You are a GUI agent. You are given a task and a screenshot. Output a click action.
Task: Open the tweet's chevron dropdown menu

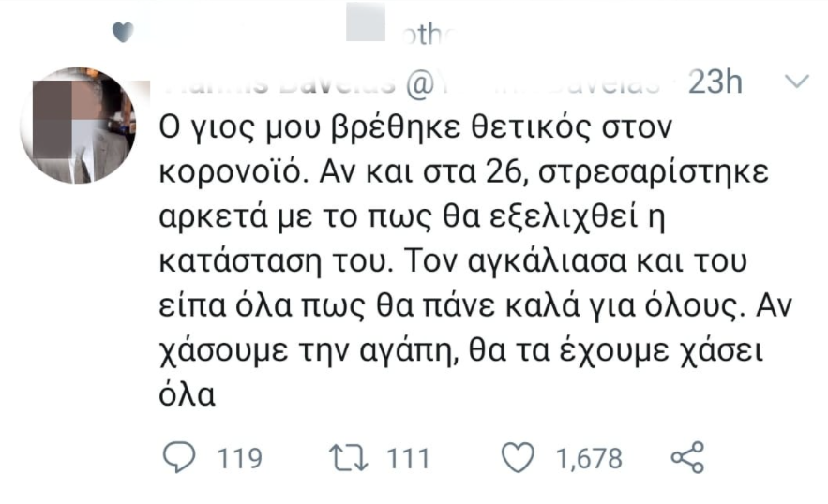pos(795,82)
